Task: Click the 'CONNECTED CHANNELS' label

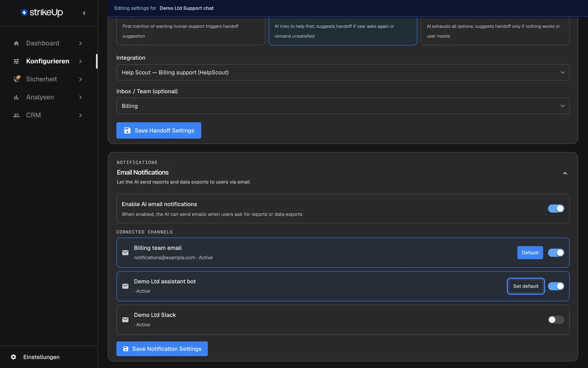Action: click(x=144, y=232)
